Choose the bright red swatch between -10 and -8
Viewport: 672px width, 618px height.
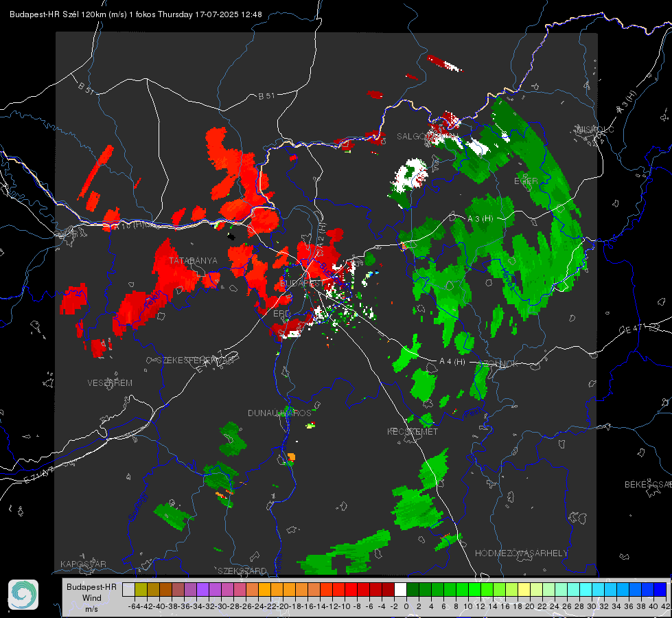coord(351,590)
